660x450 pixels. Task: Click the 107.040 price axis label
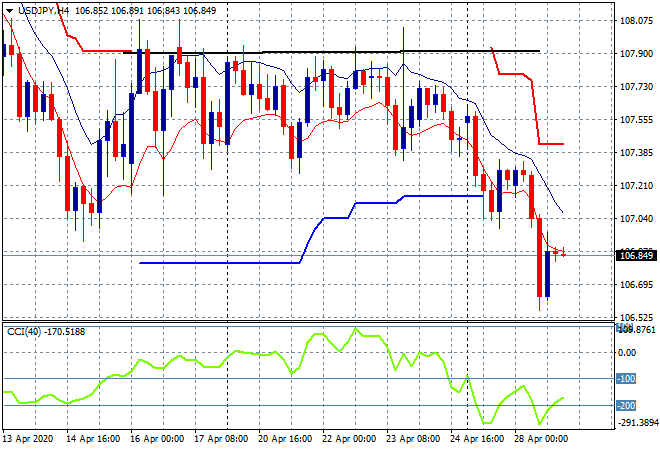(636, 218)
